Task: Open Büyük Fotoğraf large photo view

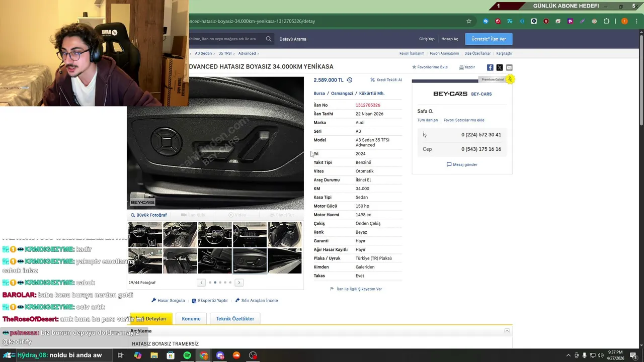Action: click(x=148, y=215)
